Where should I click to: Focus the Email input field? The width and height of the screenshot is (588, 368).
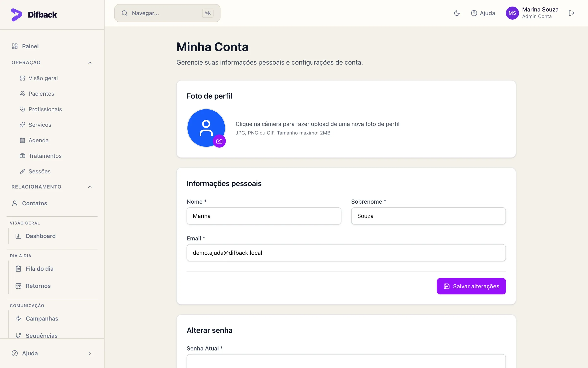[x=346, y=253]
